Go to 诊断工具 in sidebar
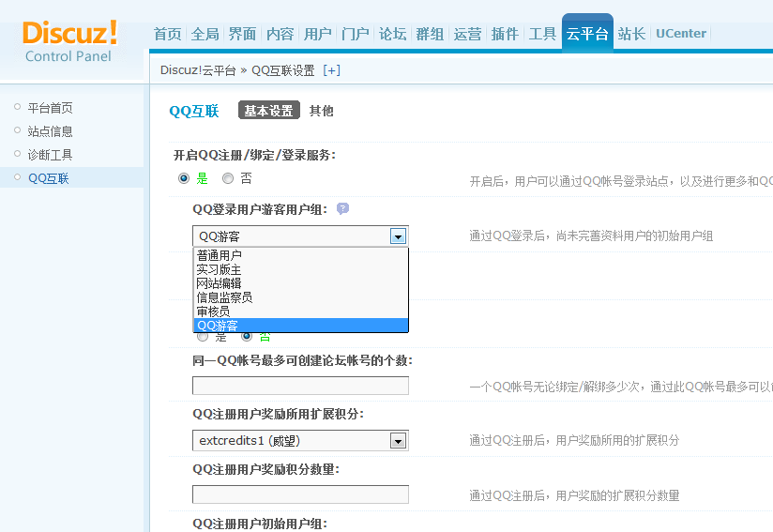 (x=50, y=155)
